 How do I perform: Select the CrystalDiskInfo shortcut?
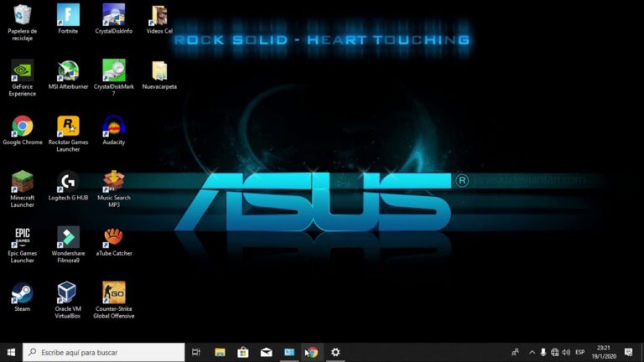point(114,19)
